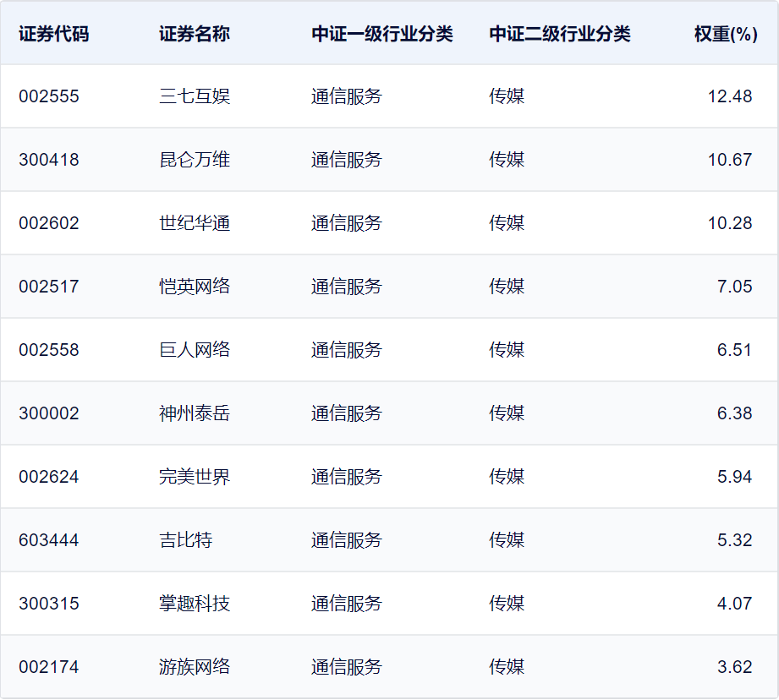The width and height of the screenshot is (779, 700).
Task: Select the 巨人网络 row name
Action: coord(195,350)
